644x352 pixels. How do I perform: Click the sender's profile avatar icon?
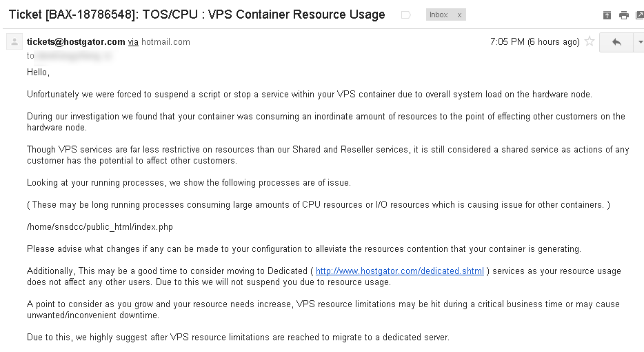pyautogui.click(x=14, y=41)
